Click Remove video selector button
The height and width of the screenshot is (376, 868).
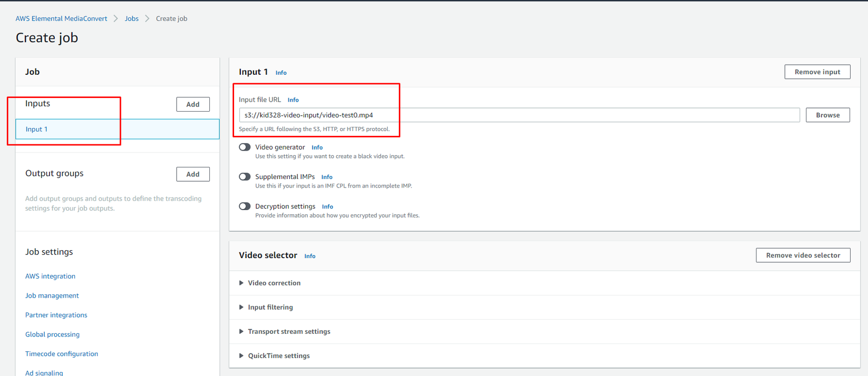tap(803, 255)
